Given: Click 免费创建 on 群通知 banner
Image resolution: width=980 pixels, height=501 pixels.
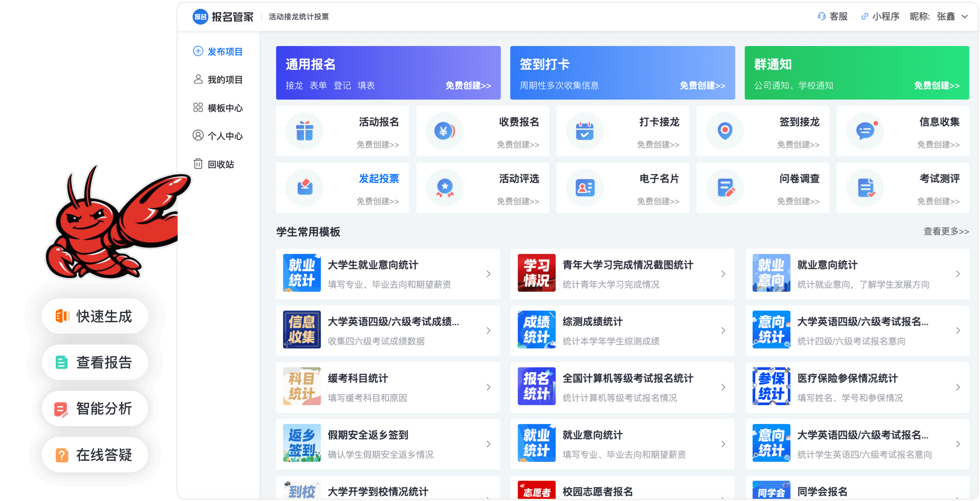Looking at the screenshot, I should (x=936, y=86).
